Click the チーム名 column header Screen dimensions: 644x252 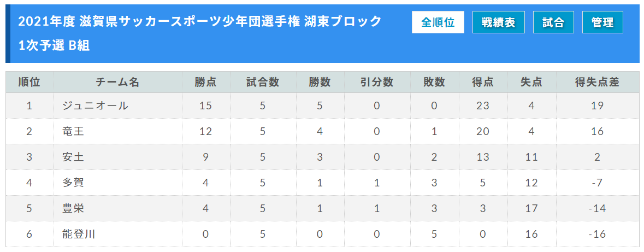click(x=118, y=82)
